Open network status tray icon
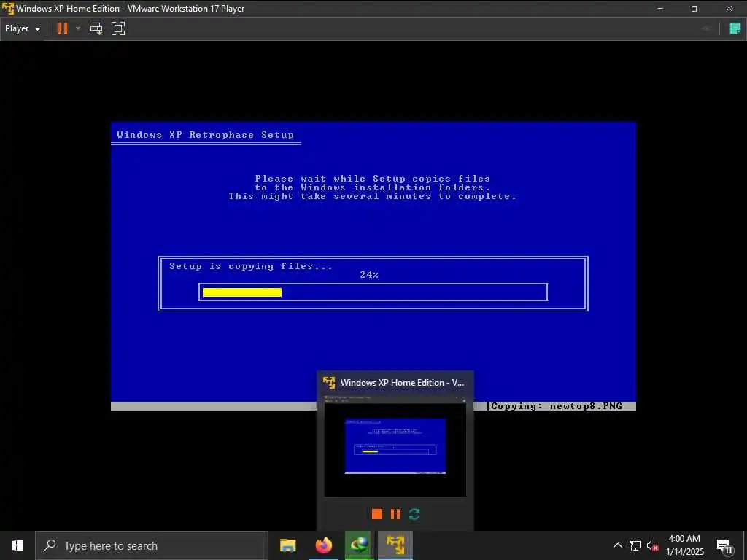 click(x=635, y=545)
